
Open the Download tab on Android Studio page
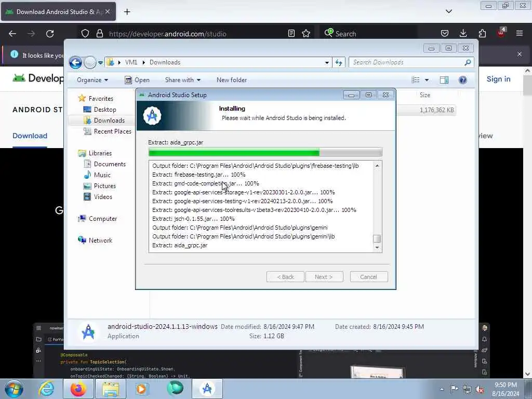tap(30, 136)
